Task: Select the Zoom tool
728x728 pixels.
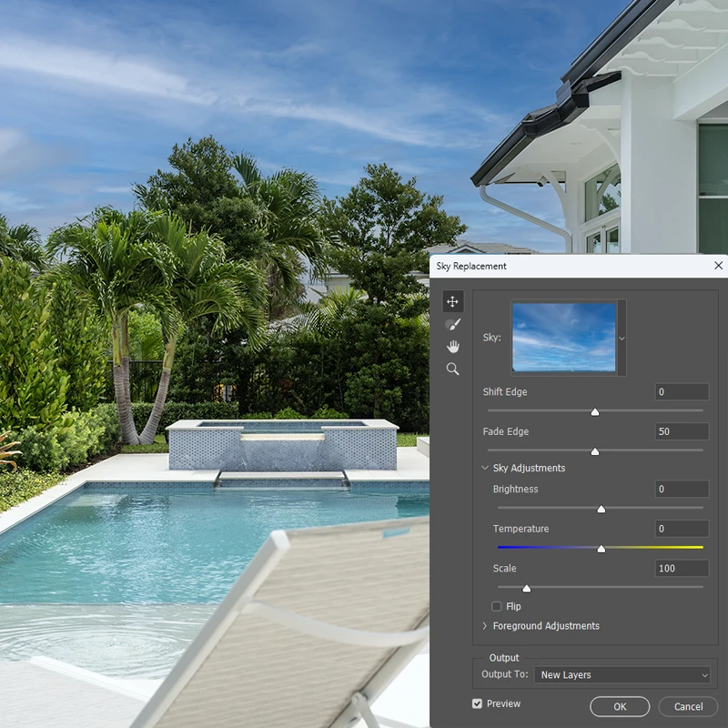Action: [452, 369]
